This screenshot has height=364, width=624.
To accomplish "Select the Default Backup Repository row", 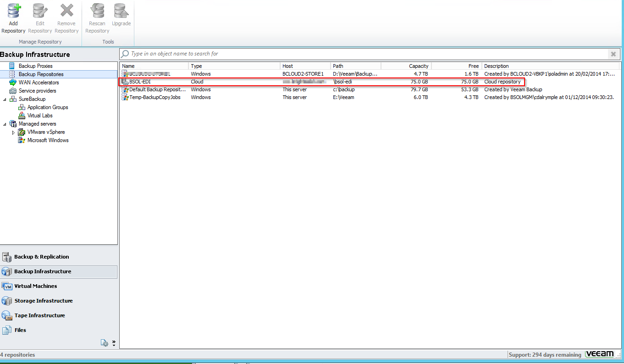I will click(x=370, y=89).
